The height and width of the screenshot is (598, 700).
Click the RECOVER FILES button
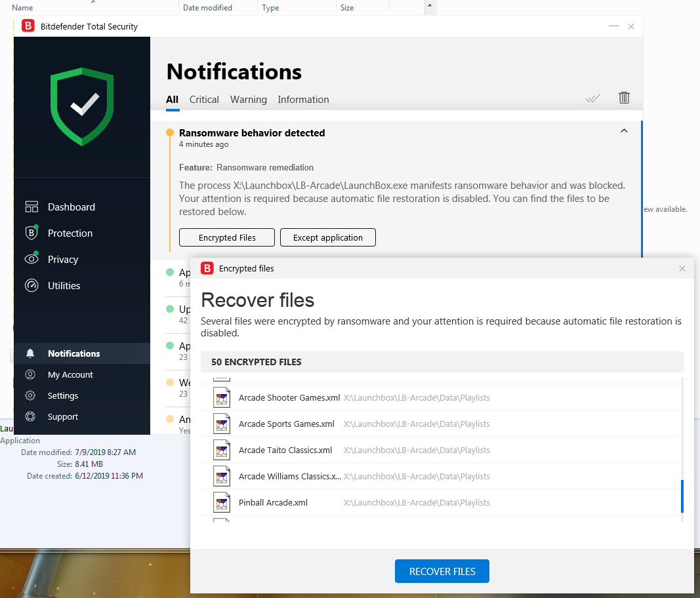pyautogui.click(x=442, y=571)
